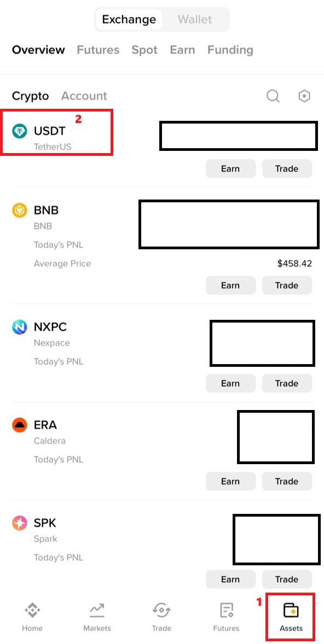324x644 pixels.
Task: Tap the orange ERA Caldera icon
Action: pyautogui.click(x=19, y=425)
